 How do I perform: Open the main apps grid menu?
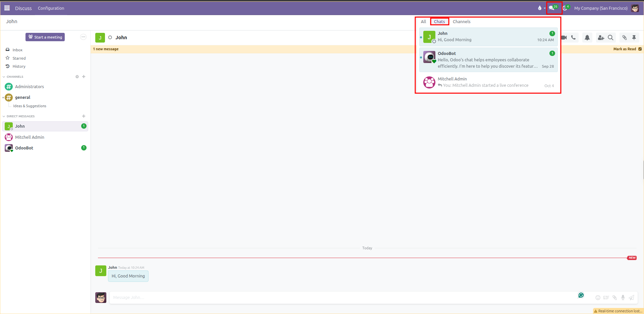pyautogui.click(x=7, y=8)
